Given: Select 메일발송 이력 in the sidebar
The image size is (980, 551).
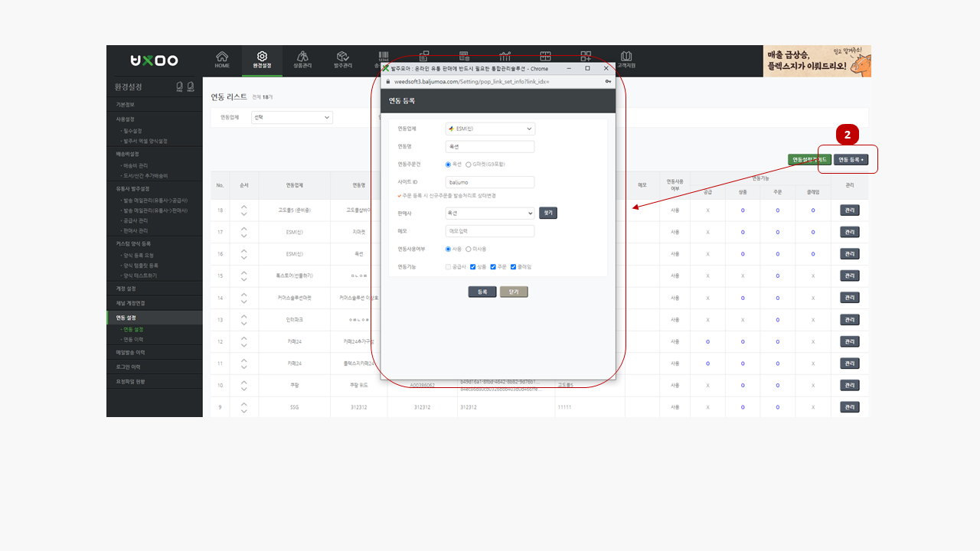Looking at the screenshot, I should coord(130,353).
